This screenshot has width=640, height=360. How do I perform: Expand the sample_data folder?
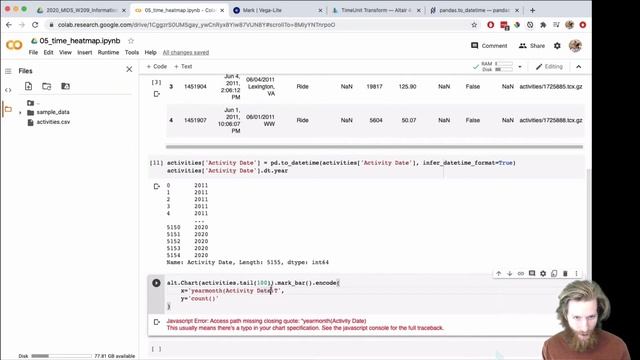pos(20,112)
